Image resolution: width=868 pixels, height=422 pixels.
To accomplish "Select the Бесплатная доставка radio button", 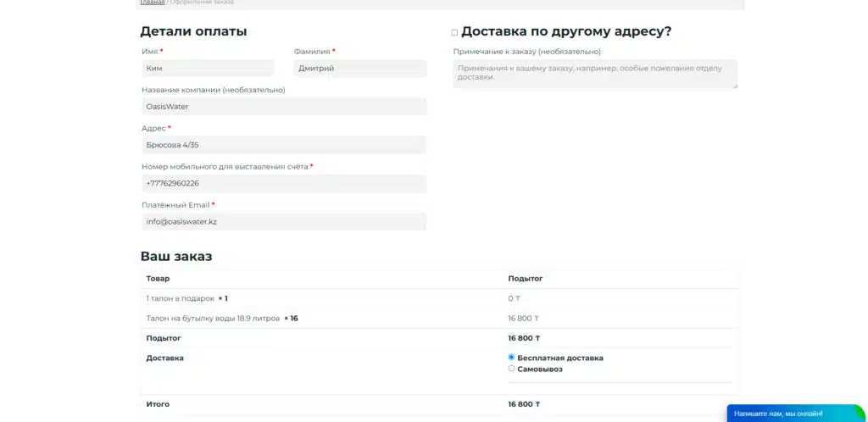I will point(511,358).
